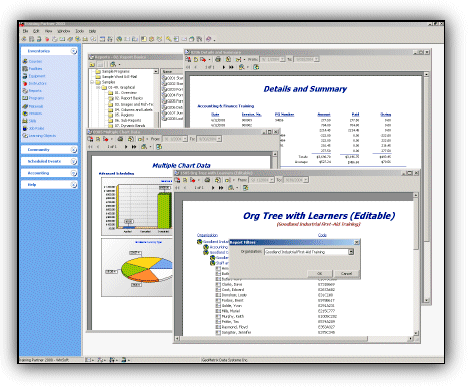469x387 pixels.
Task: Click Cancel in Report Filters dialog
Action: point(346,273)
